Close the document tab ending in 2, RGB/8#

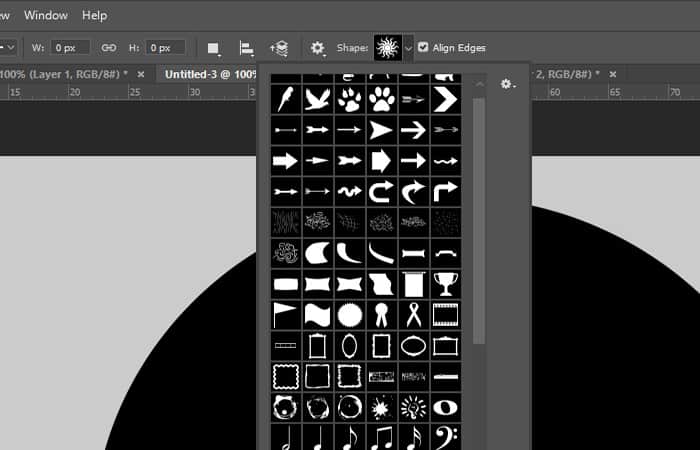pyautogui.click(x=612, y=74)
